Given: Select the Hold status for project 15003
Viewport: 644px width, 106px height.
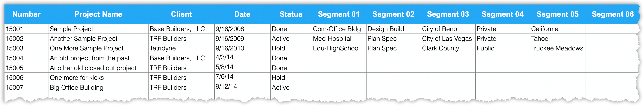Looking at the screenshot, I should pos(291,48).
